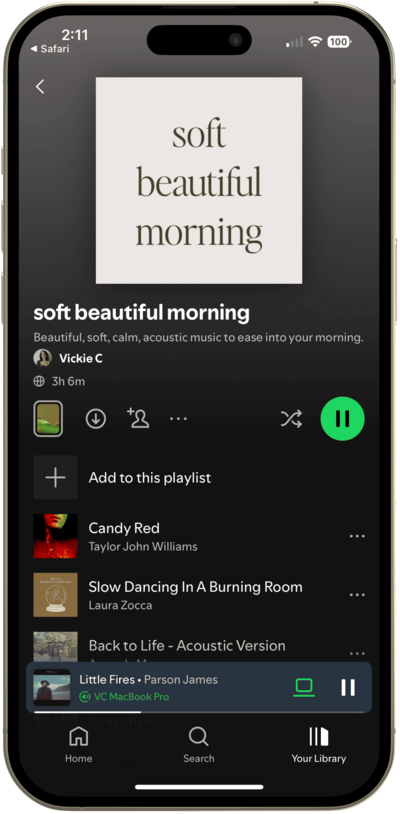Tap the Taylor John Williams artist name
400x814 pixels.
[143, 546]
